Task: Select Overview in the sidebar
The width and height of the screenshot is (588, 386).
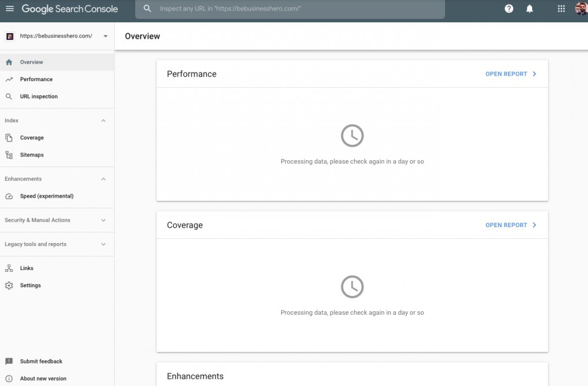Action: pyautogui.click(x=57, y=62)
